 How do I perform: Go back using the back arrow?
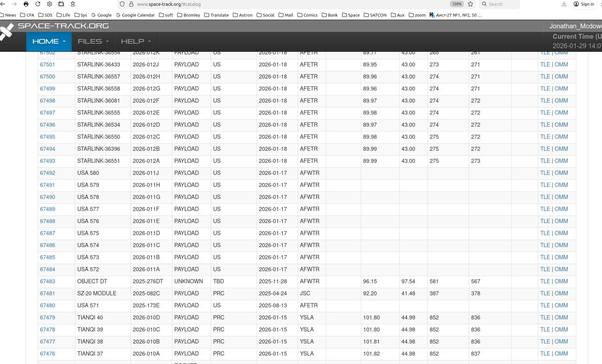(x=3, y=4)
